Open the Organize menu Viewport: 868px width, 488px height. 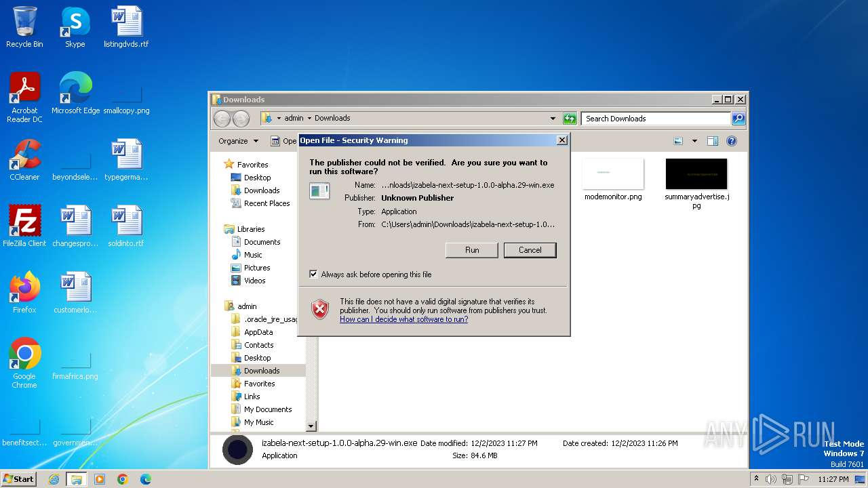238,141
